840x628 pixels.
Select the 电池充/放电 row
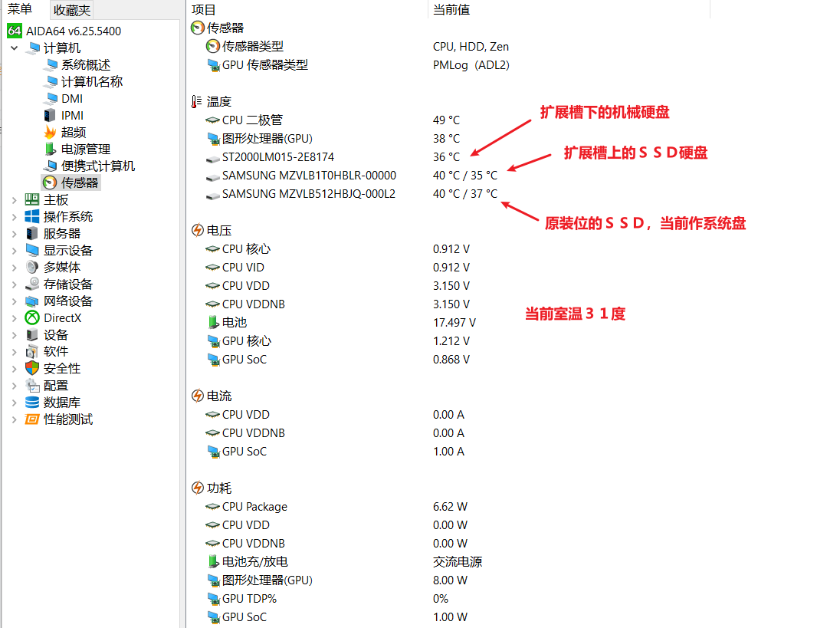pos(344,561)
